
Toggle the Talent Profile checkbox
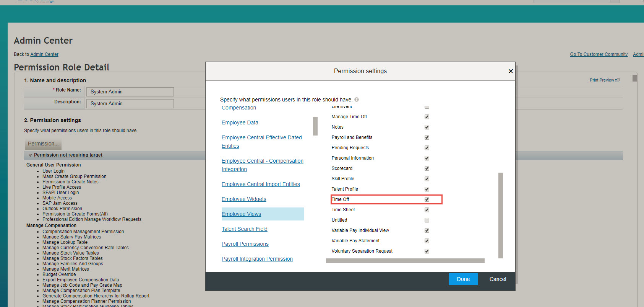[427, 189]
